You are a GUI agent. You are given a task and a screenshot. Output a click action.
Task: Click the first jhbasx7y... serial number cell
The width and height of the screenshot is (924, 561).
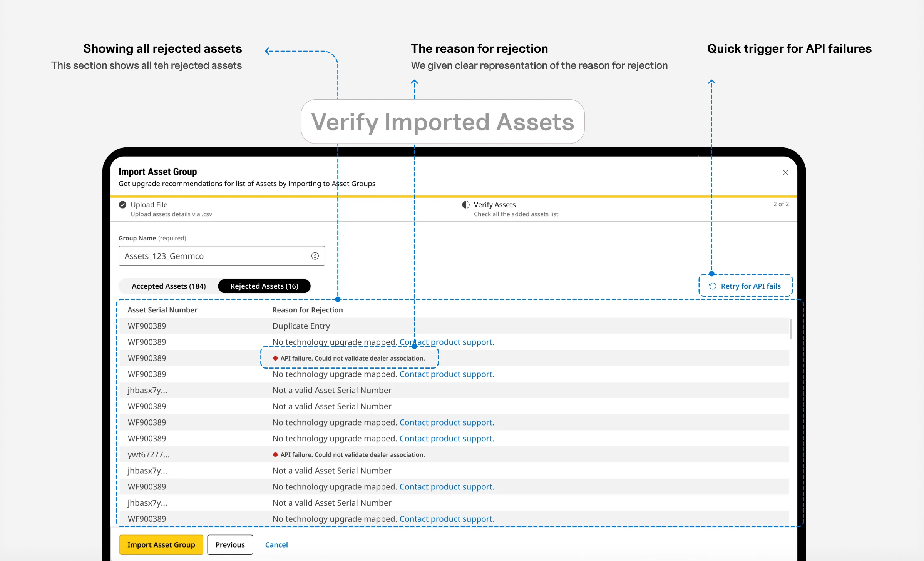(x=147, y=390)
